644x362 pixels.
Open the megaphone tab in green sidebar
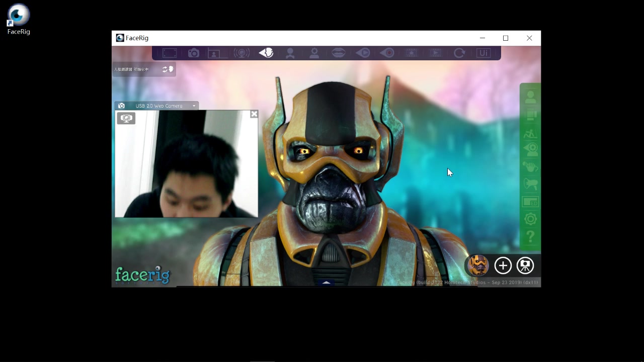[530, 185]
